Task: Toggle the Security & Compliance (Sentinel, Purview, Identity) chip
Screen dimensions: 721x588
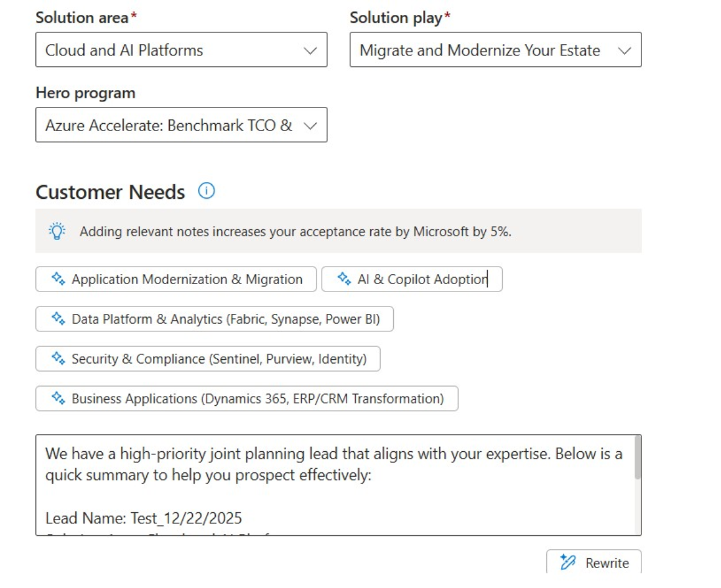Action: (208, 359)
